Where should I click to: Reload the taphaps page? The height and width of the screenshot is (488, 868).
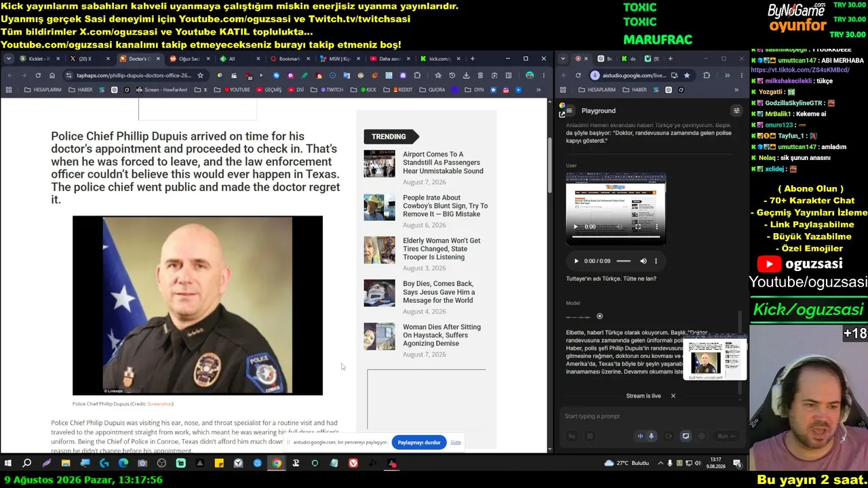38,75
